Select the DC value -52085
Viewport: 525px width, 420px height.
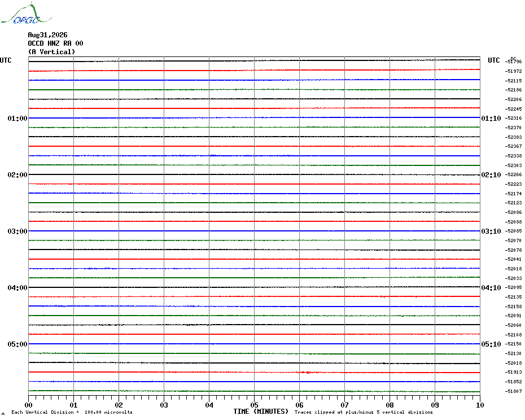click(513, 231)
